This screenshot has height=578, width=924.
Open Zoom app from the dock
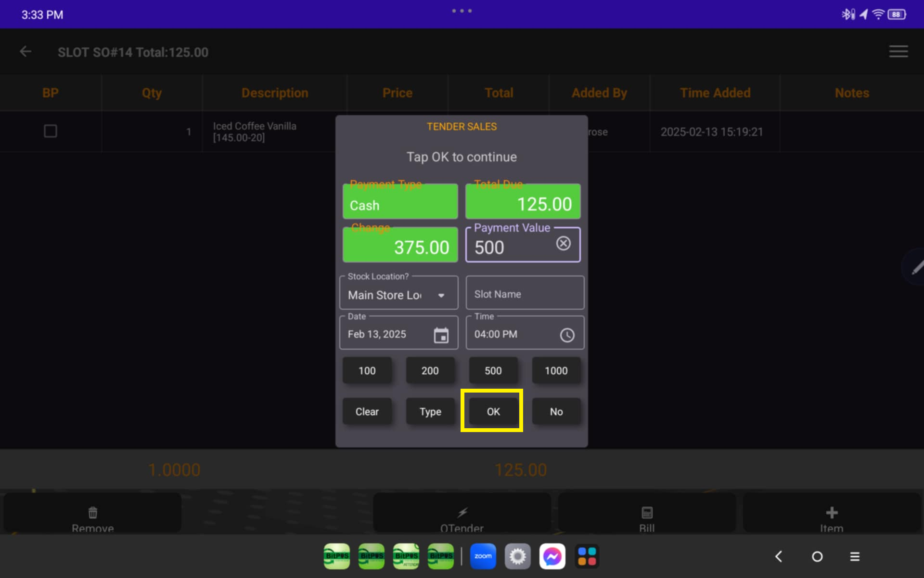[x=483, y=556]
